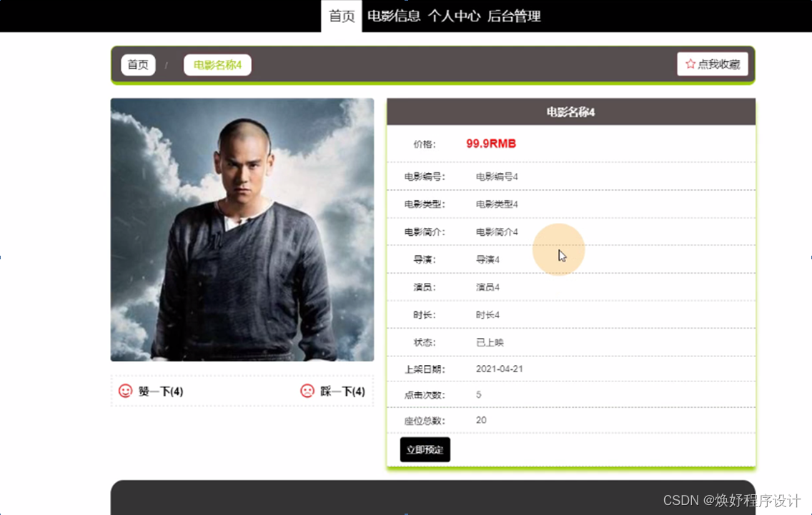Click the 座位总数 value 20
The image size is (812, 515).
(481, 420)
